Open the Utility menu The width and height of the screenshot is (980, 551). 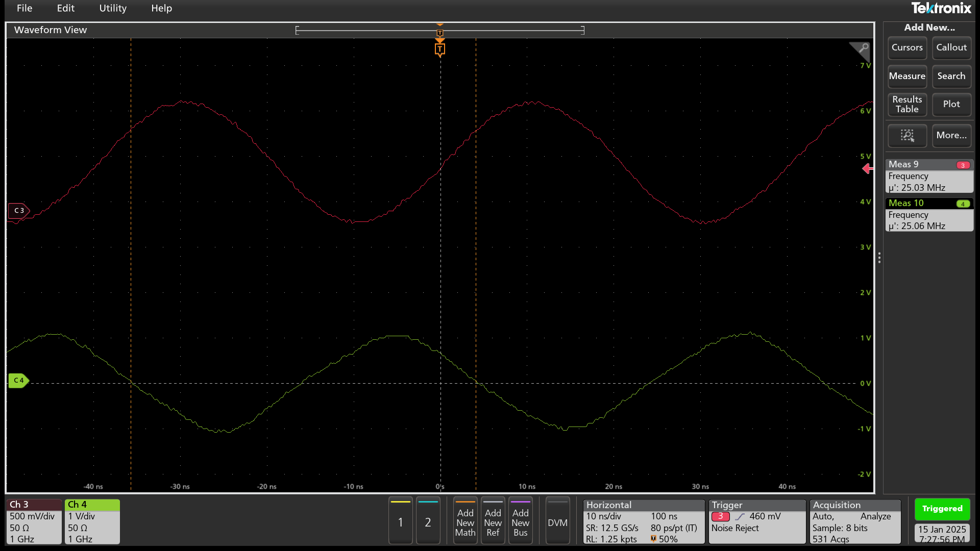[113, 8]
